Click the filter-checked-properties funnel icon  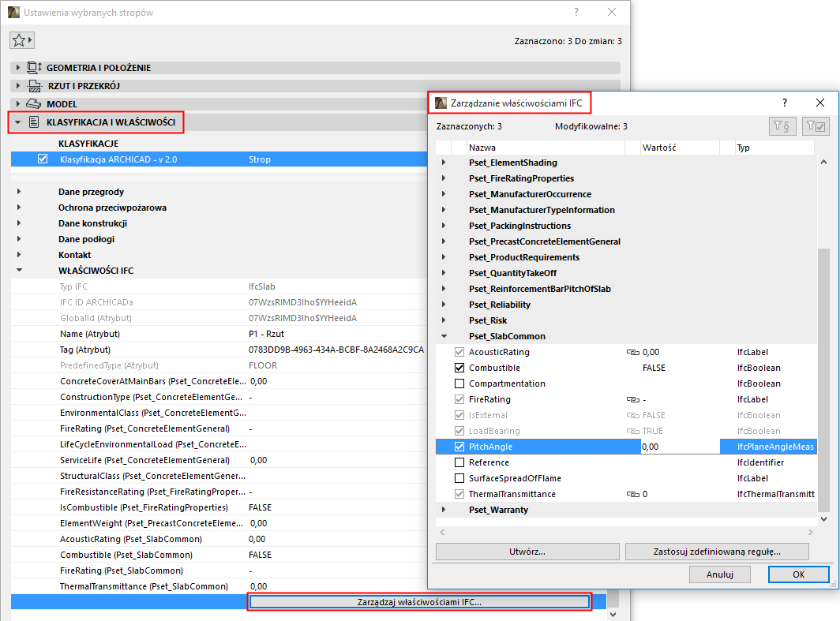[x=816, y=126]
